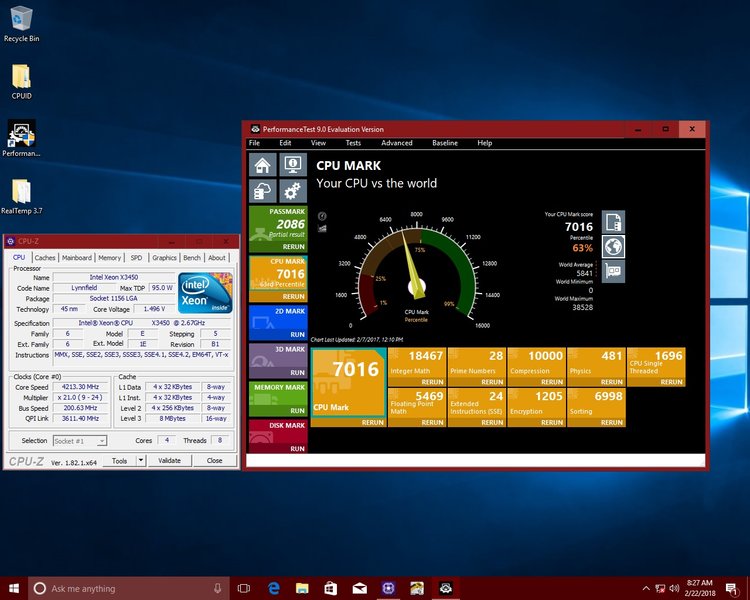Open the File menu in PerformanceTest

[x=254, y=143]
